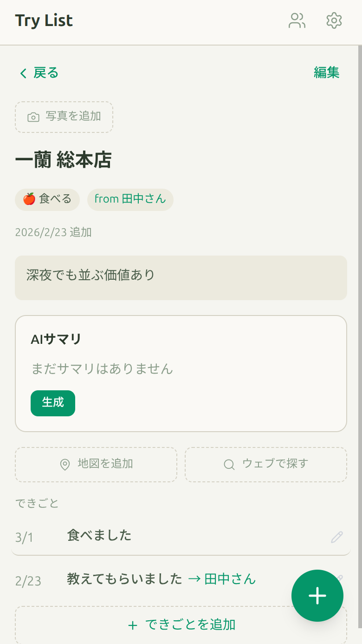Click the → 田中さん link in events
This screenshot has width=362, height=644.
coord(222,579)
